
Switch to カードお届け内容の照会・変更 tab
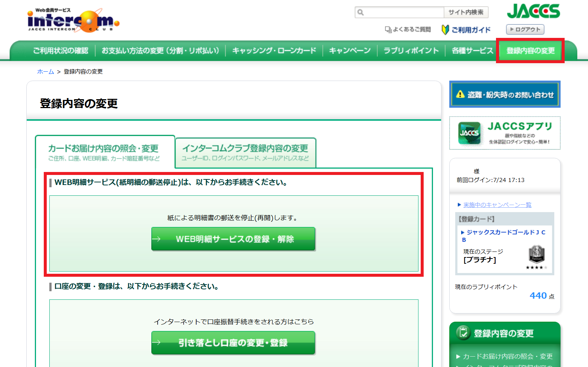pos(105,152)
